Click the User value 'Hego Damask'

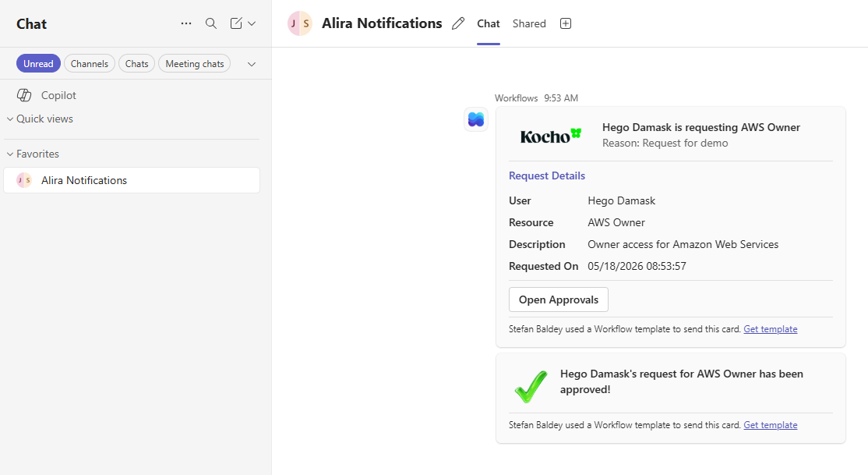(621, 200)
